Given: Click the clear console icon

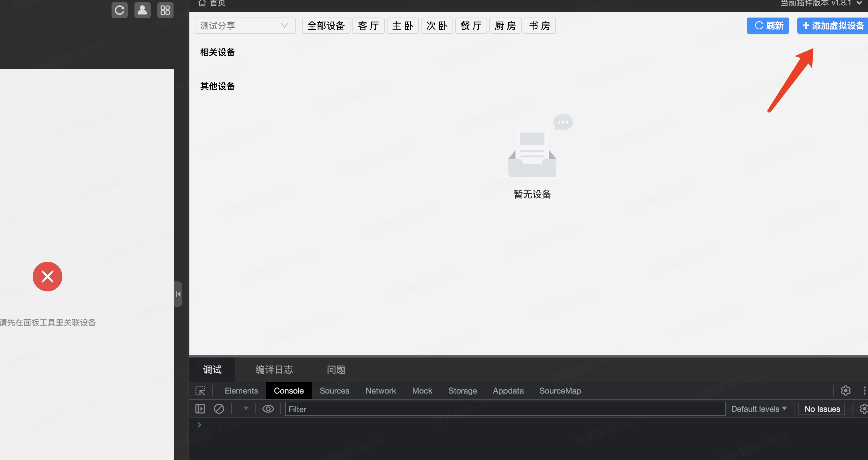Looking at the screenshot, I should pos(219,409).
